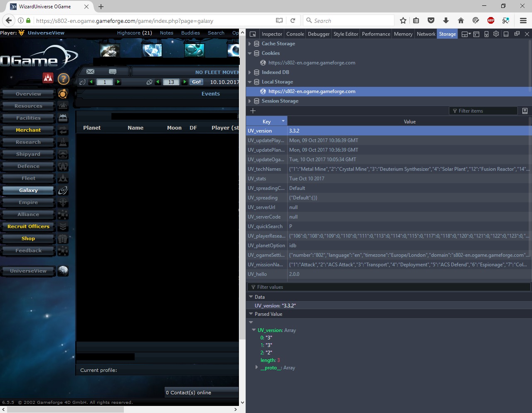Screen dimensions: 532x413
Task: Toggle the storage sidebar panel icon
Action: click(525, 111)
